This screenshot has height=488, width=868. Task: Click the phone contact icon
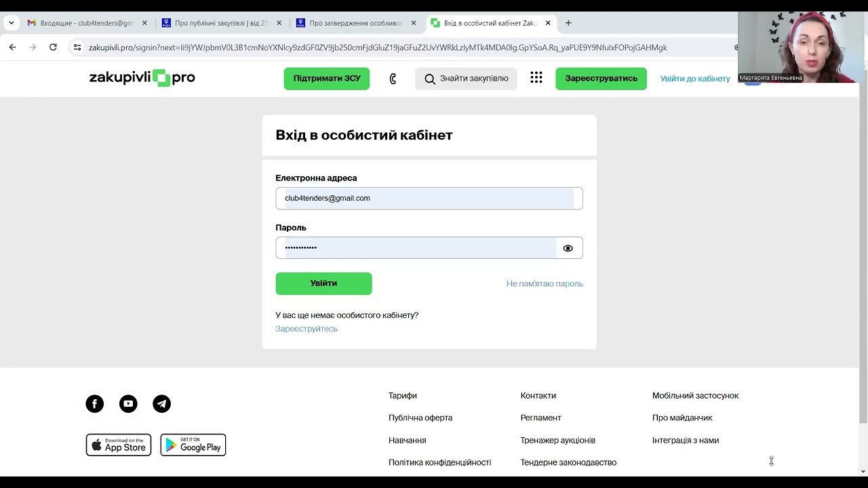click(x=393, y=79)
